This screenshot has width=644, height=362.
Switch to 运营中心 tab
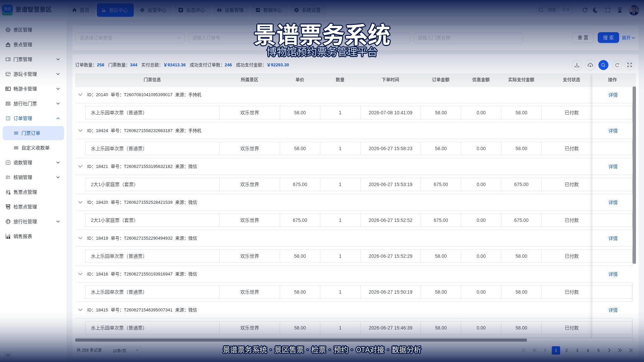point(153,10)
